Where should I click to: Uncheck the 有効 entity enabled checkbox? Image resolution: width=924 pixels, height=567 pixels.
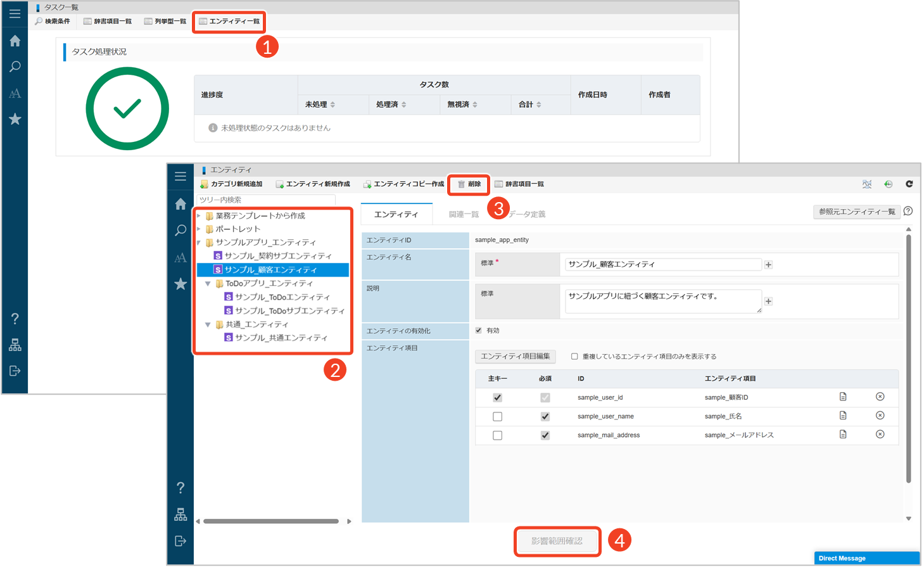click(x=479, y=331)
